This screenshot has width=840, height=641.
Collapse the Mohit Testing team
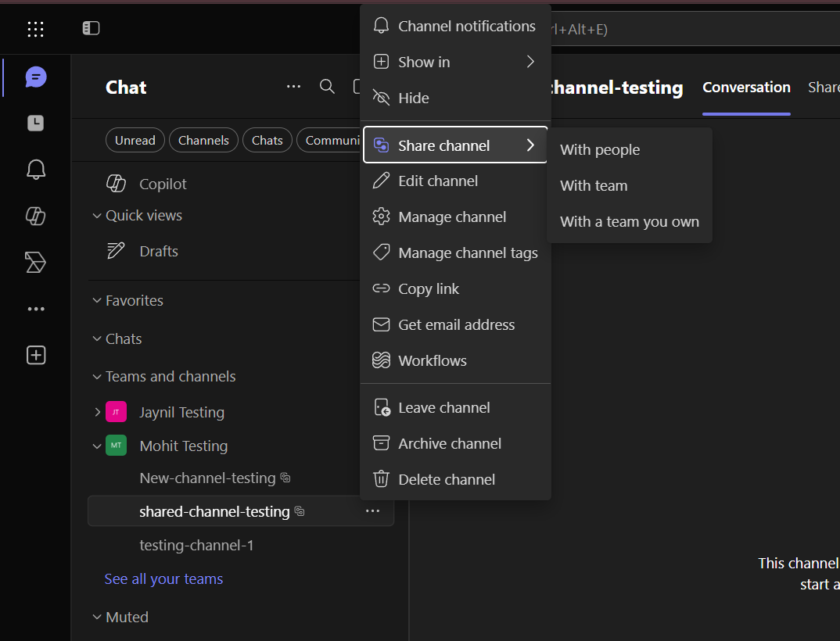point(97,446)
